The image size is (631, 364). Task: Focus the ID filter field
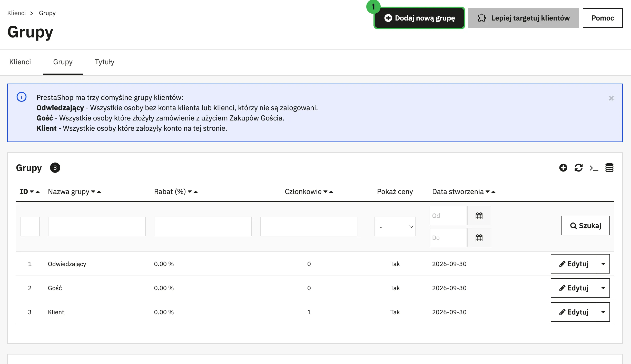coord(30,227)
